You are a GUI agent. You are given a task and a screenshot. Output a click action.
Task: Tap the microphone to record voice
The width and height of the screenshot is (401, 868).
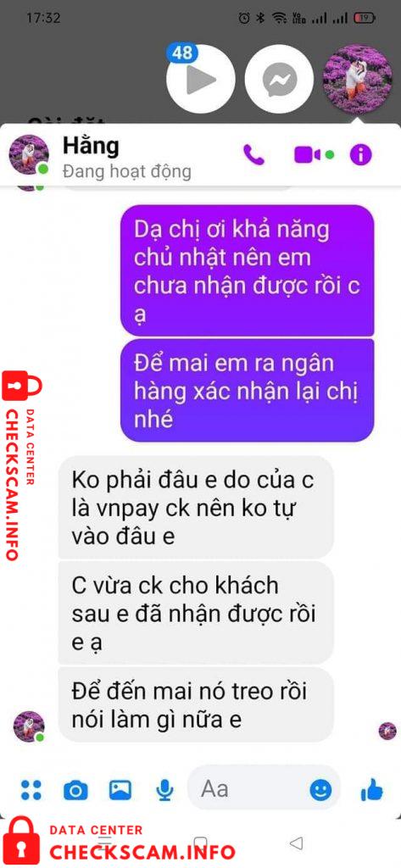pos(164,790)
